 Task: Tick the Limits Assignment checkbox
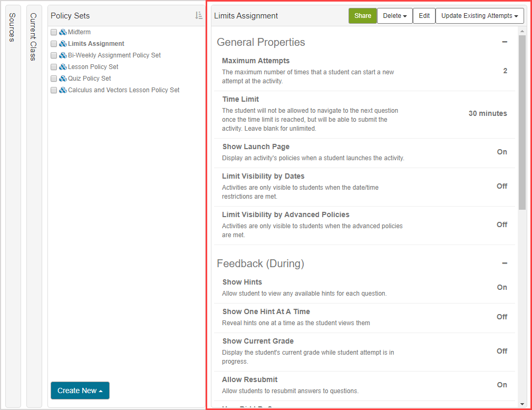(54, 44)
